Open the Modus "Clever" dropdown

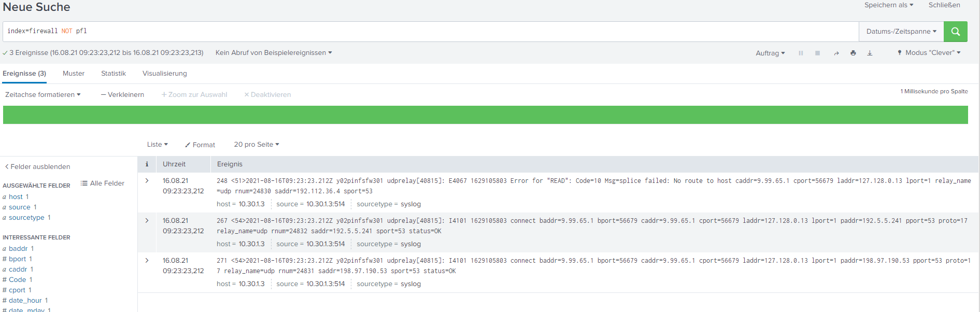929,53
